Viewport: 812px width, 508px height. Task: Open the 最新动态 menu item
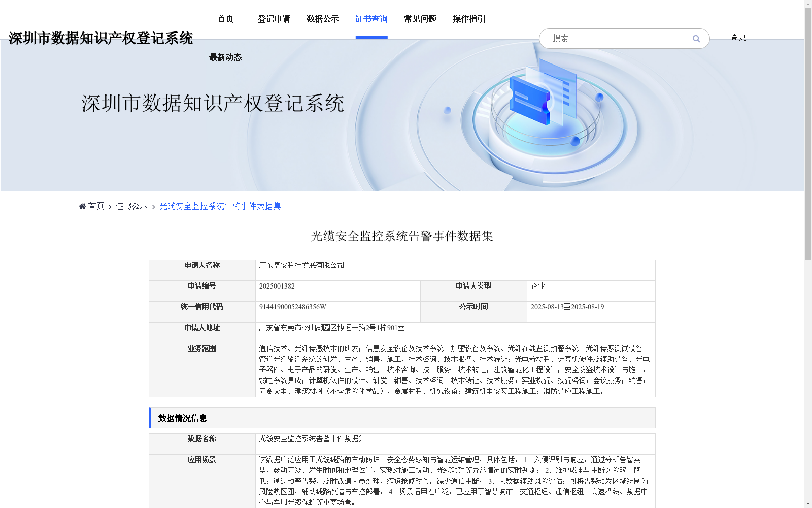(225, 57)
